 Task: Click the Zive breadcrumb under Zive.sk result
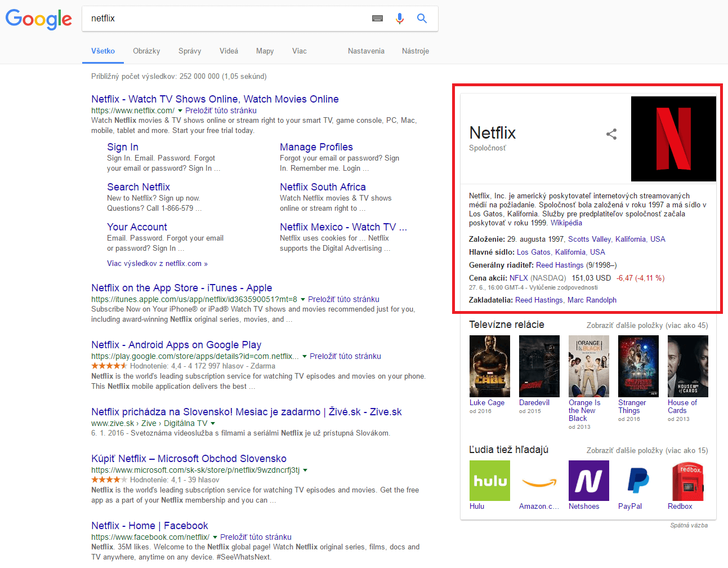149,423
